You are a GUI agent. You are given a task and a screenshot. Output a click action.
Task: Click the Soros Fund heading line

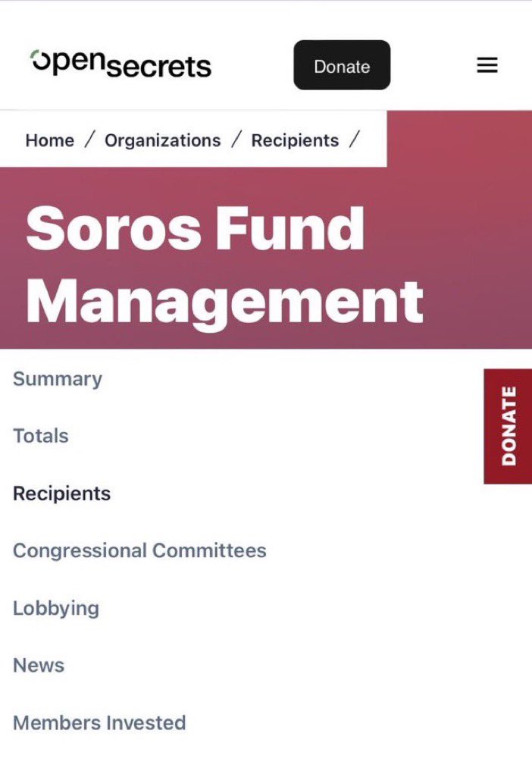click(195, 229)
